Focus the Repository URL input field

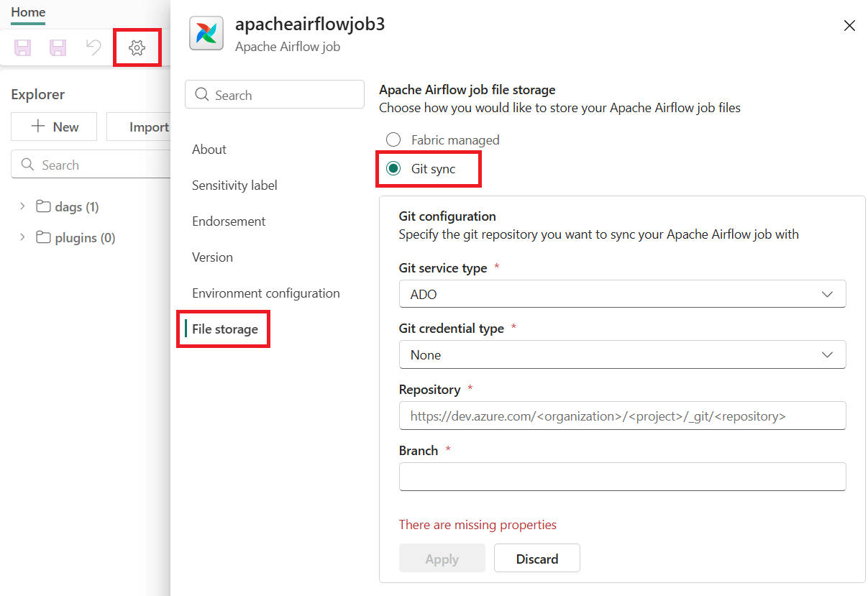pyautogui.click(x=622, y=416)
